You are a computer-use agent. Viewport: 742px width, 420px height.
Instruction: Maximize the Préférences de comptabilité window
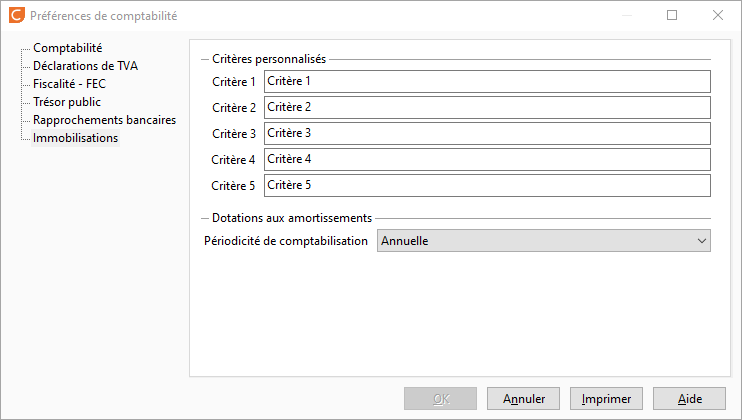pos(672,15)
